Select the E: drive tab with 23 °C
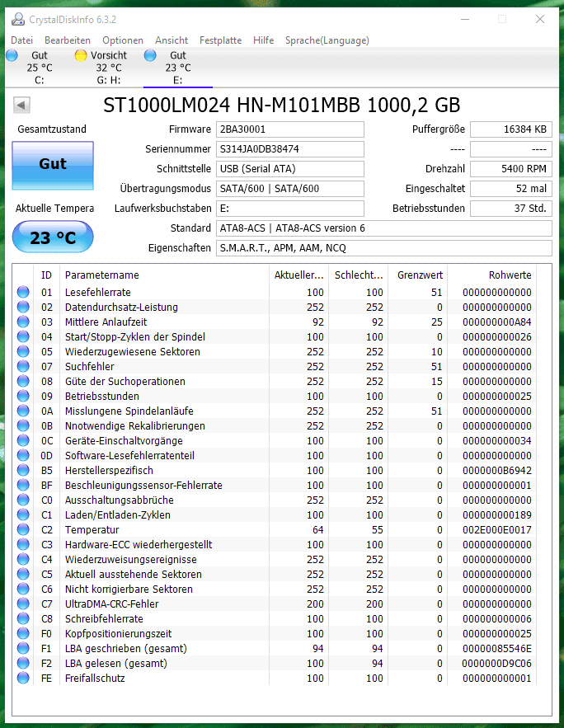Image resolution: width=564 pixels, height=728 pixels. tap(178, 68)
